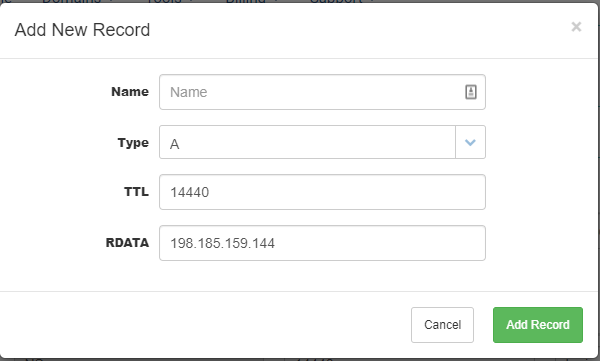Focus the Name input field
The image size is (600, 361).
click(x=322, y=92)
